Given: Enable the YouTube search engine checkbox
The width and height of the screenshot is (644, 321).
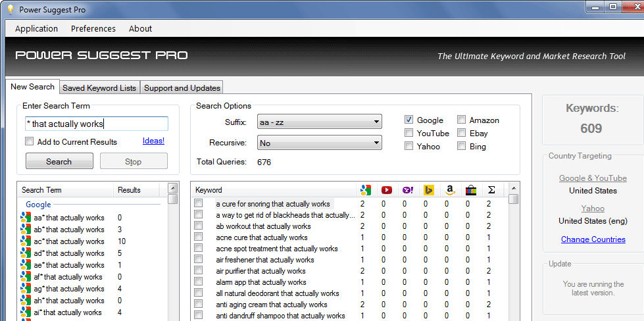Looking at the screenshot, I should coord(409,134).
